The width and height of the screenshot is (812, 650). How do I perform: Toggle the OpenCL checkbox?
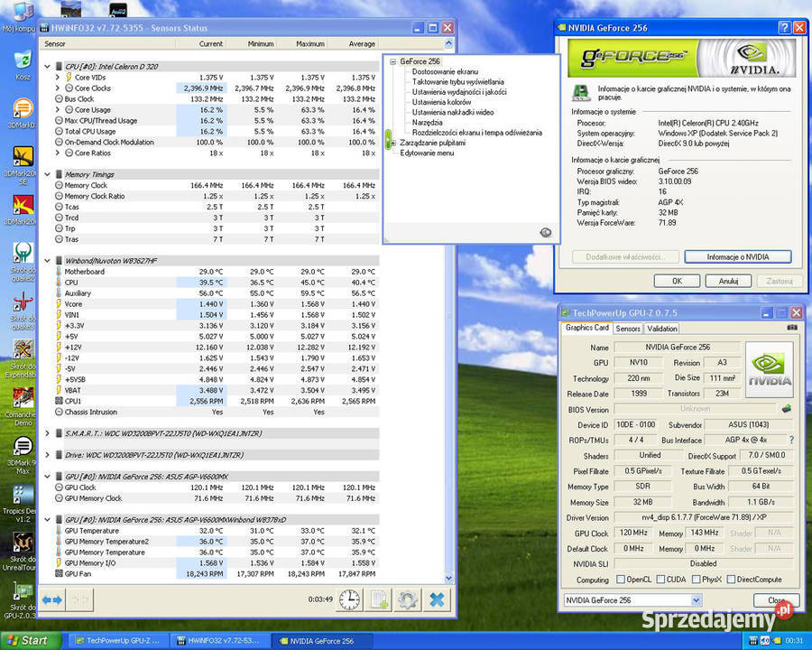[x=621, y=579]
